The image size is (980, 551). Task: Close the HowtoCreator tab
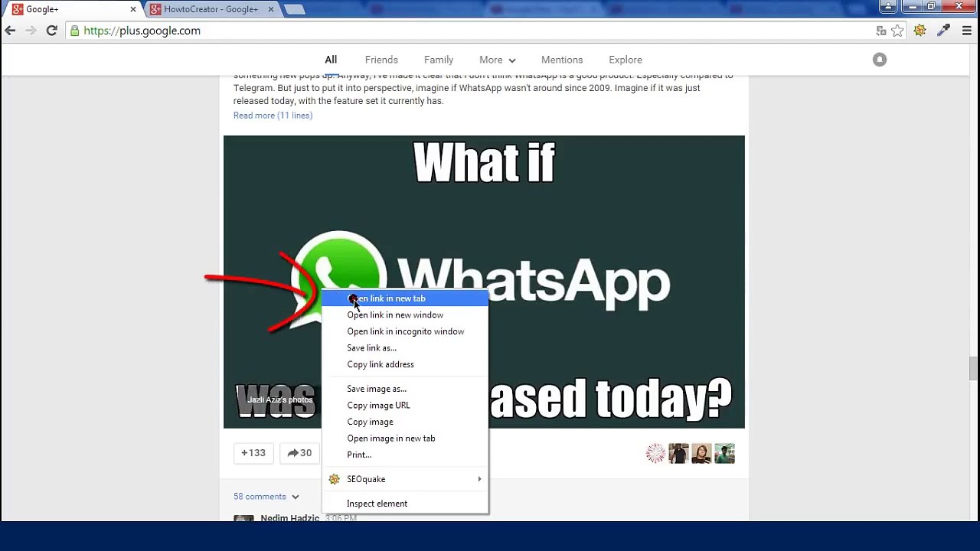[270, 9]
